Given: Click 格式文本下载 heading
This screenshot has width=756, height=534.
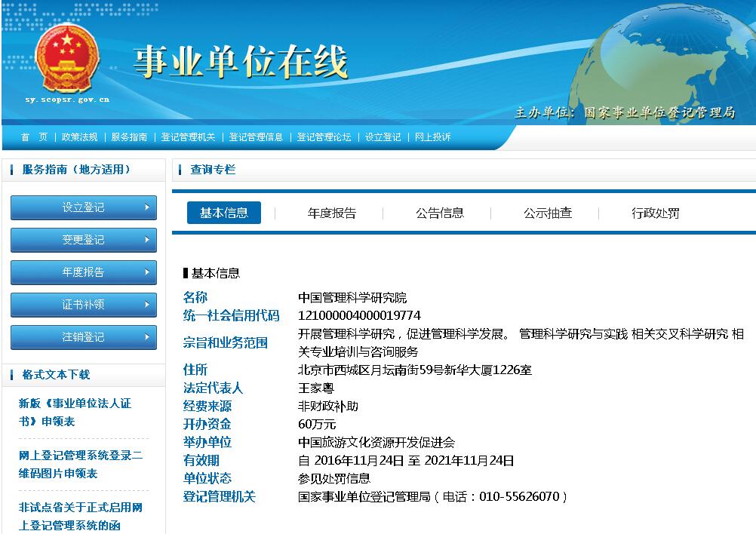Looking at the screenshot, I should pyautogui.click(x=56, y=374).
